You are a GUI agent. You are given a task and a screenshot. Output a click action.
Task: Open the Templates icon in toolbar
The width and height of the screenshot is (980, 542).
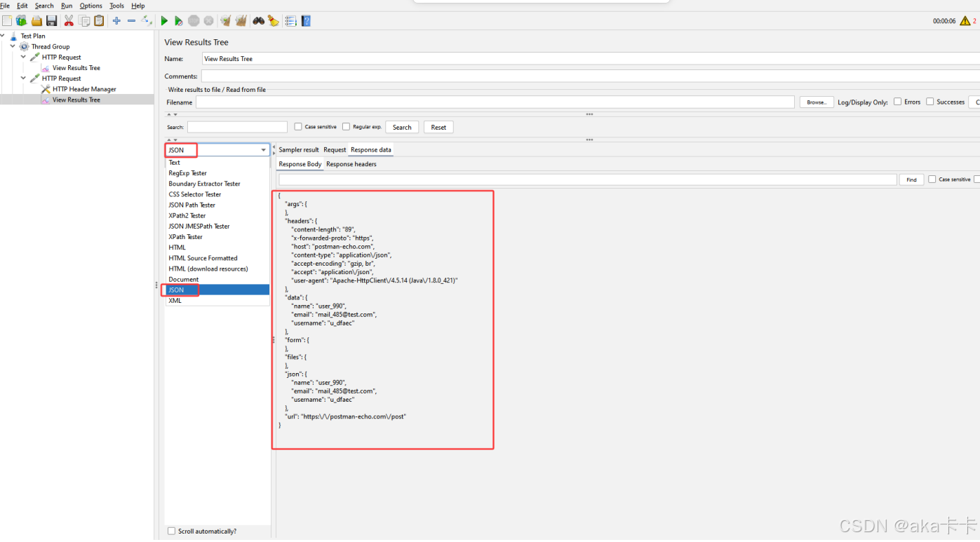point(21,21)
